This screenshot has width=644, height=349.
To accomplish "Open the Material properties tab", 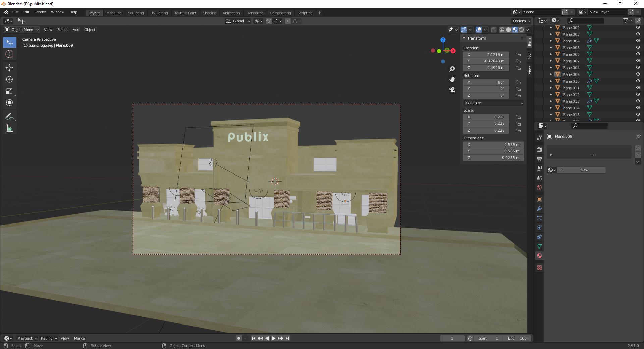I will point(539,256).
